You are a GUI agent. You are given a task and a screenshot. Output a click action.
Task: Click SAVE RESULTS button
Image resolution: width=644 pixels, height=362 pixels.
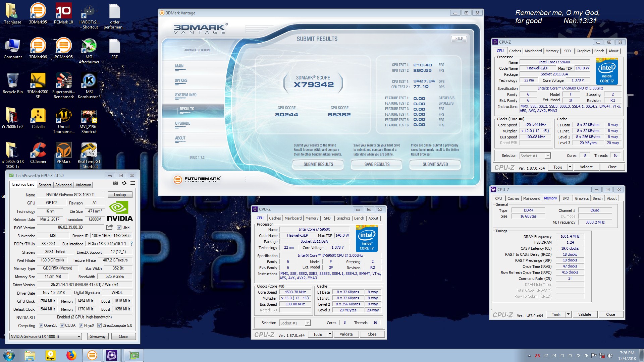[x=377, y=165]
